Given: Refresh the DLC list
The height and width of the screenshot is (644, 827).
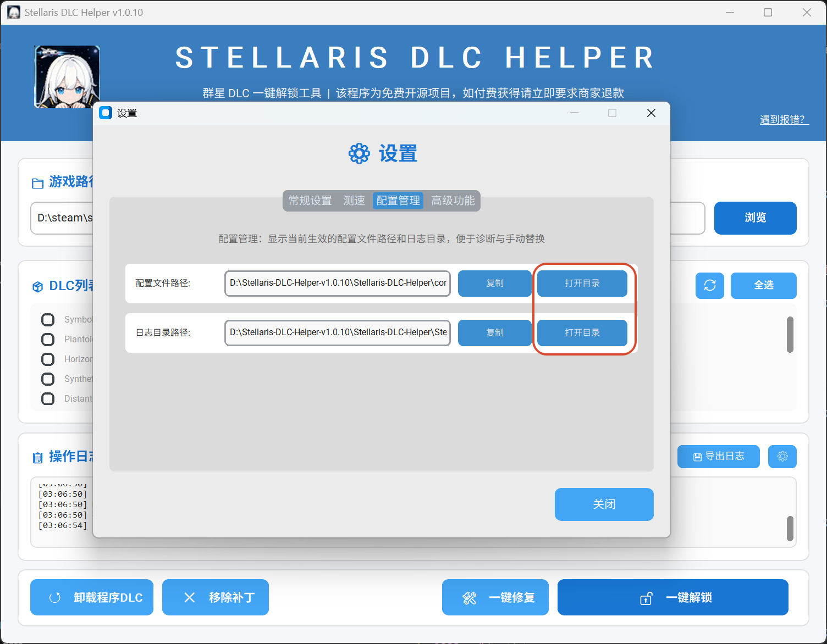Looking at the screenshot, I should coord(710,286).
